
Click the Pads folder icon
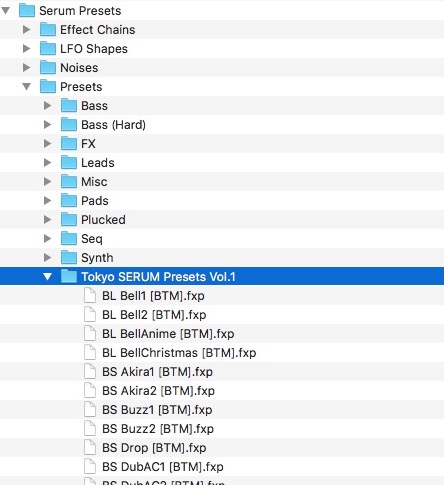69,200
